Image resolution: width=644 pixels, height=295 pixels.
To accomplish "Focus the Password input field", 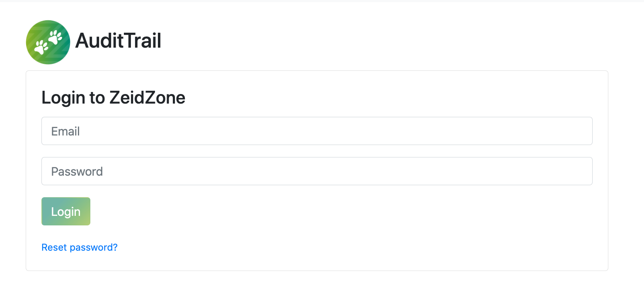I will (317, 171).
